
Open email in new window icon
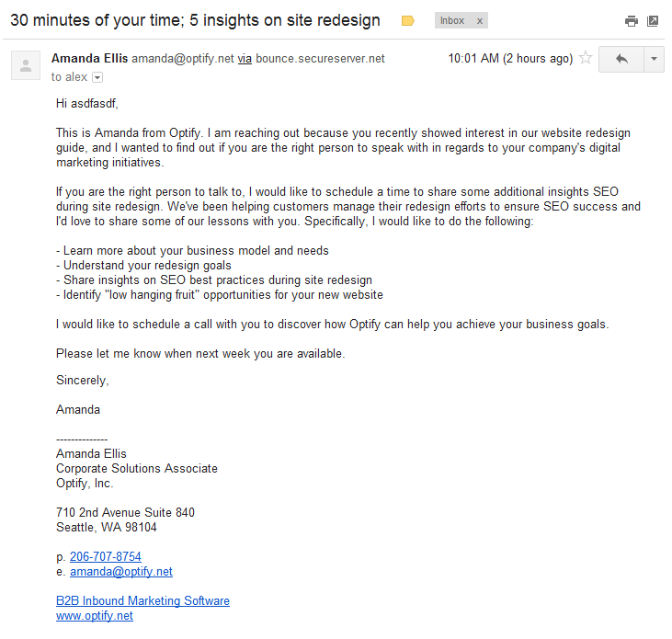(x=653, y=21)
